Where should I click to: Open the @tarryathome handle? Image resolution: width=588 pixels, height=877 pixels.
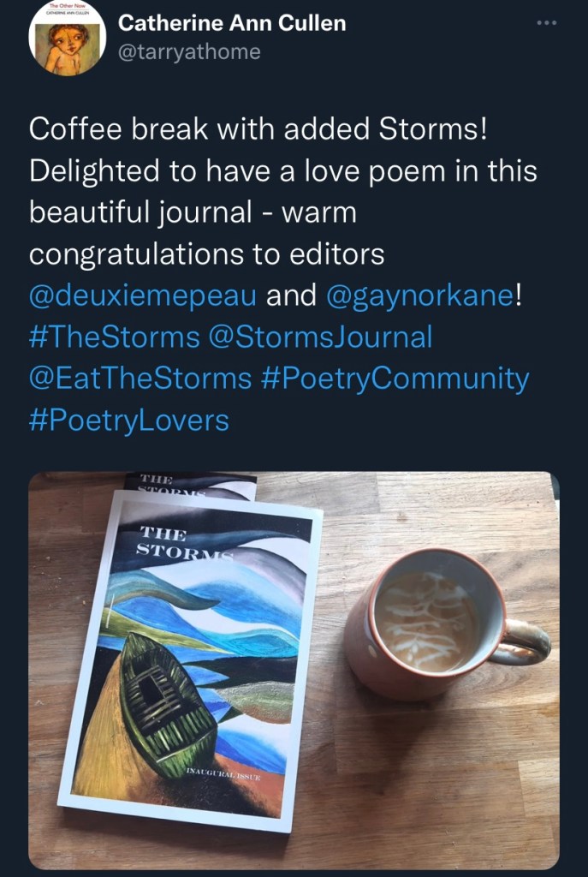pos(189,52)
